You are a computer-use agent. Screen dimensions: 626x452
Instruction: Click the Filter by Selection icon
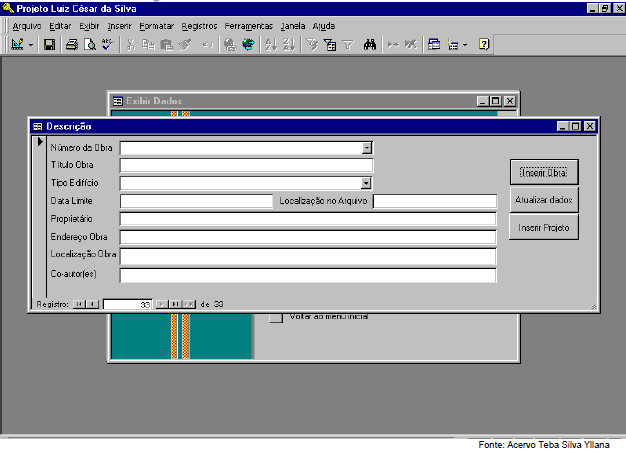312,44
